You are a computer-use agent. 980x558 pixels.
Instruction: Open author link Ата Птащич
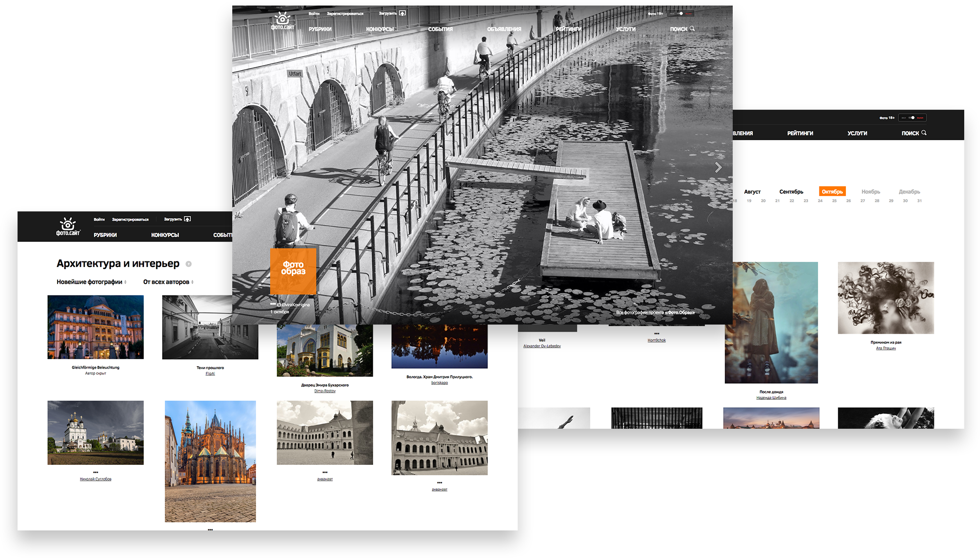(886, 348)
